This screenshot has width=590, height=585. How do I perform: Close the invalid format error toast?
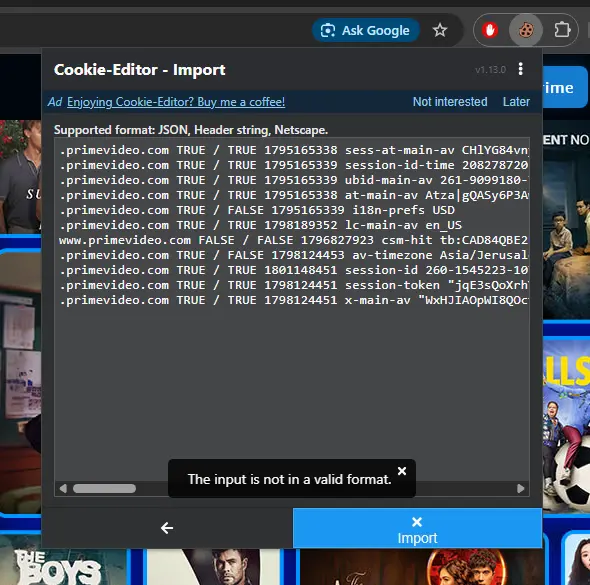(402, 471)
